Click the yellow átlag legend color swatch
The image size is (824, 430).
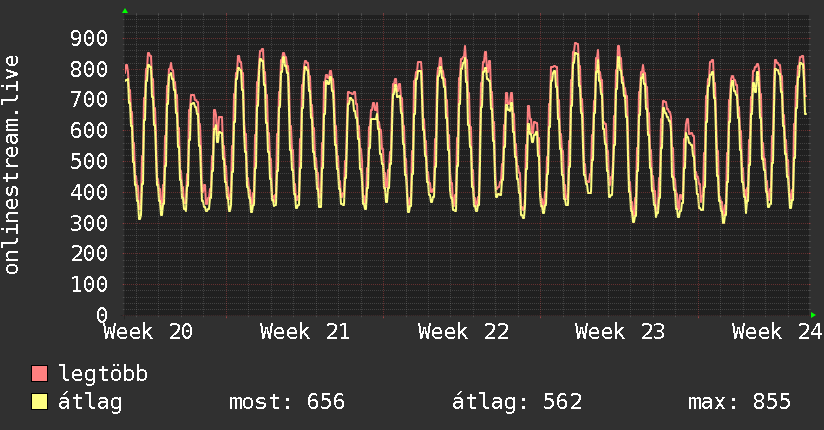click(x=39, y=401)
